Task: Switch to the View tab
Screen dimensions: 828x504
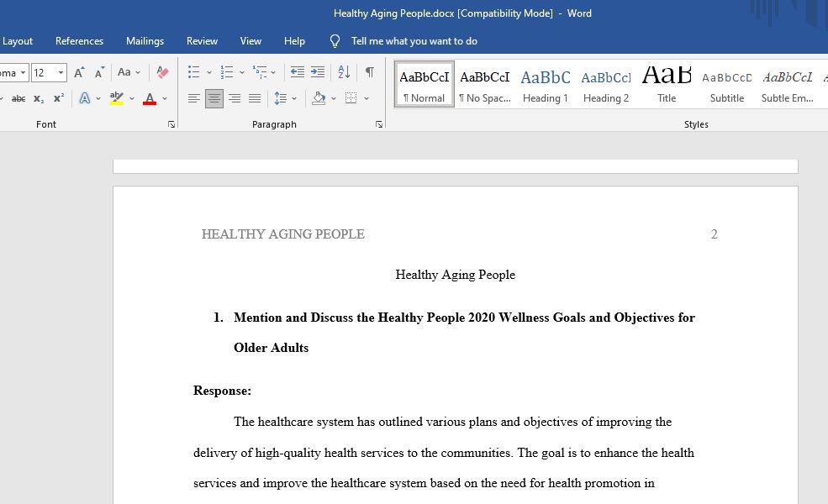Action: [251, 41]
